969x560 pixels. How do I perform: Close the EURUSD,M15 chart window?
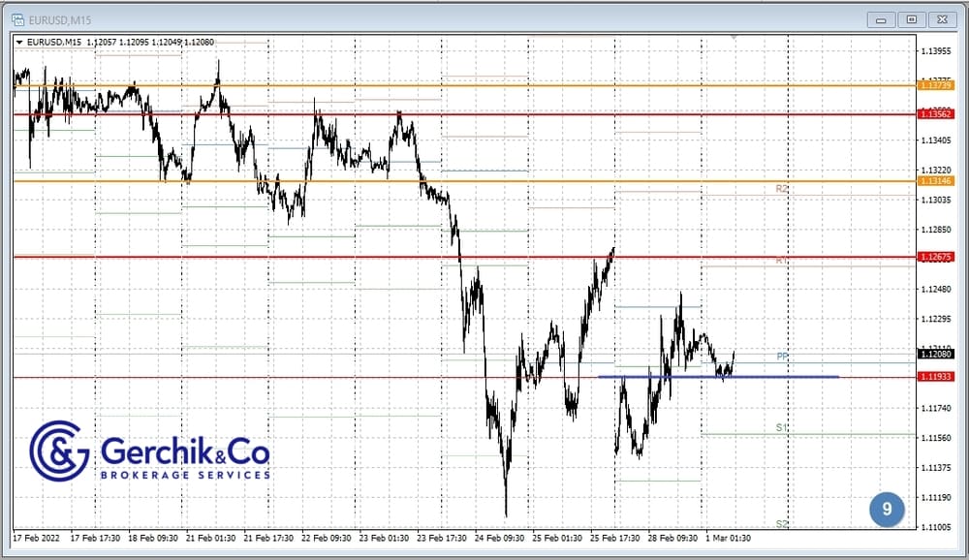(x=941, y=19)
